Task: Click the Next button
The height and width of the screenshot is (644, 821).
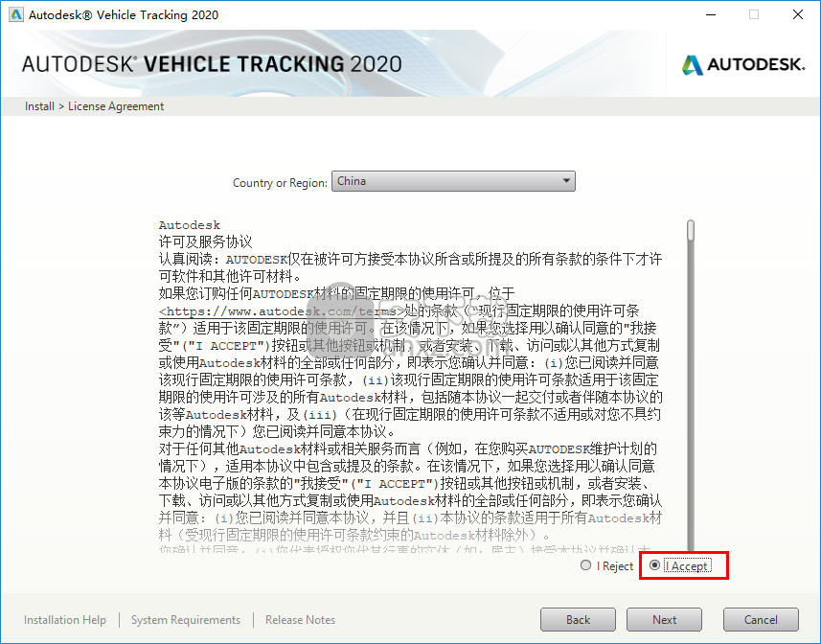Action: point(664,620)
